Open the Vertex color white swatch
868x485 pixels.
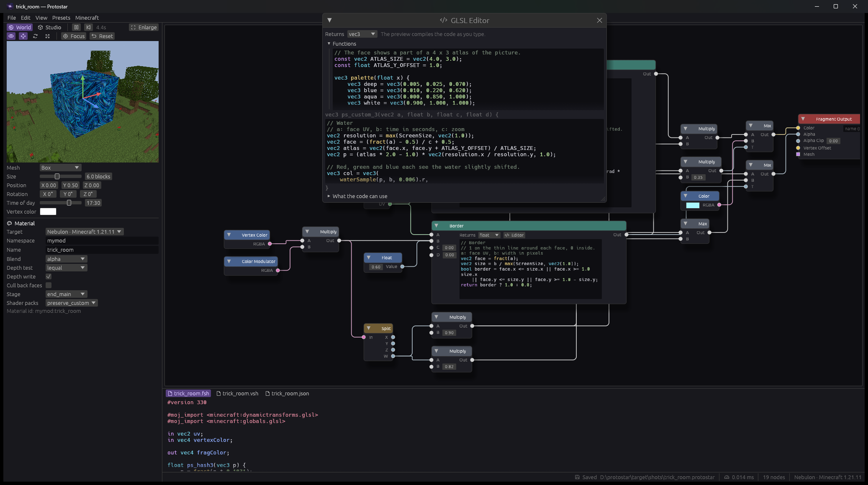(48, 212)
